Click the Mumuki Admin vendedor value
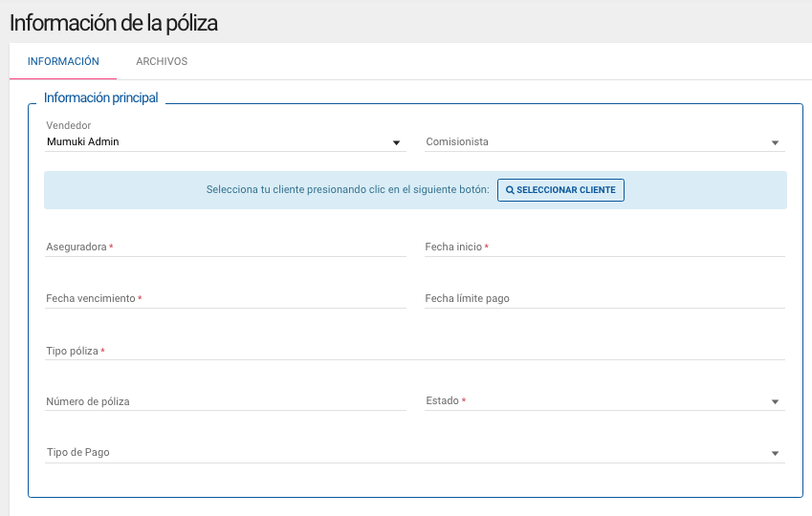 point(83,141)
